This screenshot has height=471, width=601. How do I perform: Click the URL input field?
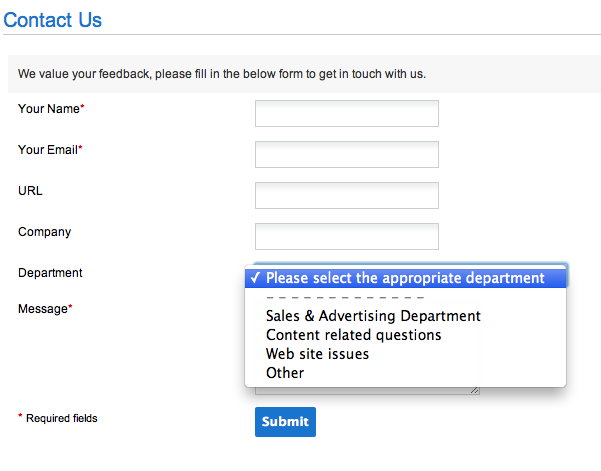point(346,195)
